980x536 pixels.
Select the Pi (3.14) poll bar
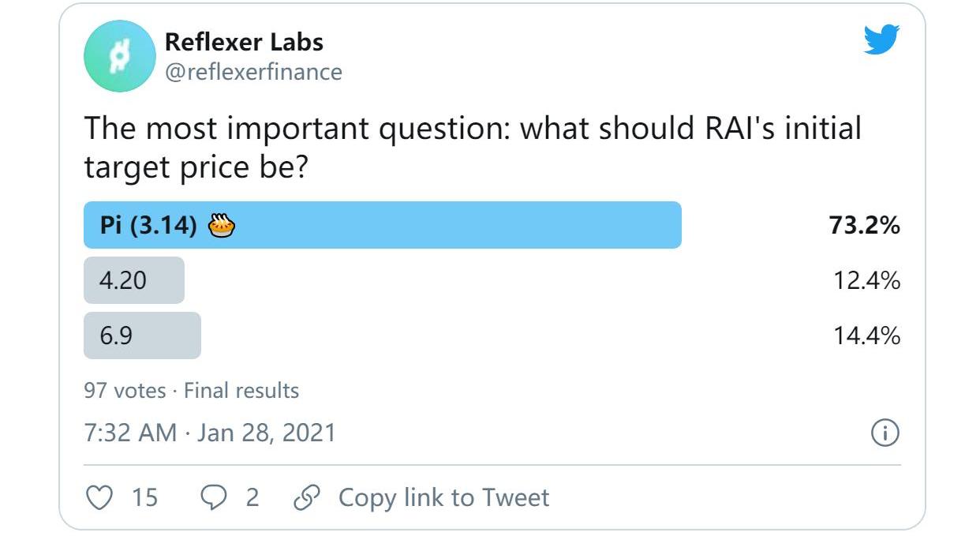point(383,225)
